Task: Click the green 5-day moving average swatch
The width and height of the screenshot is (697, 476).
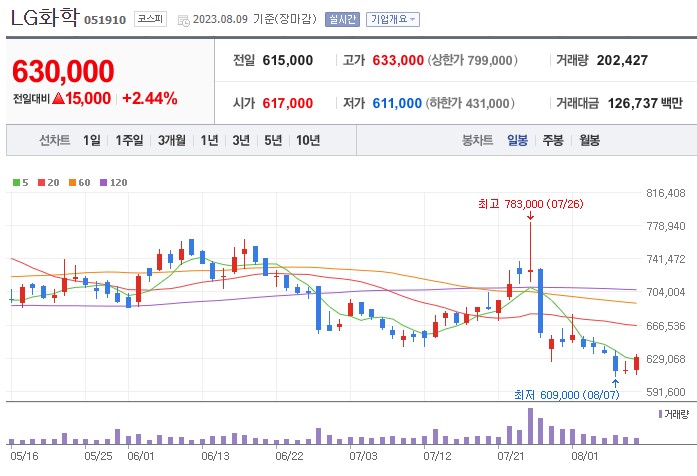Action: click(16, 182)
